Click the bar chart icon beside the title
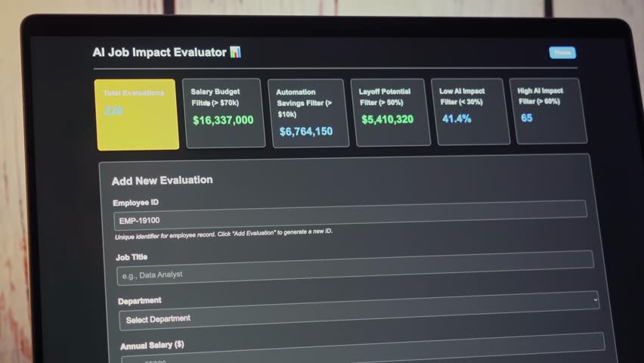The height and width of the screenshot is (363, 644). pyautogui.click(x=235, y=52)
